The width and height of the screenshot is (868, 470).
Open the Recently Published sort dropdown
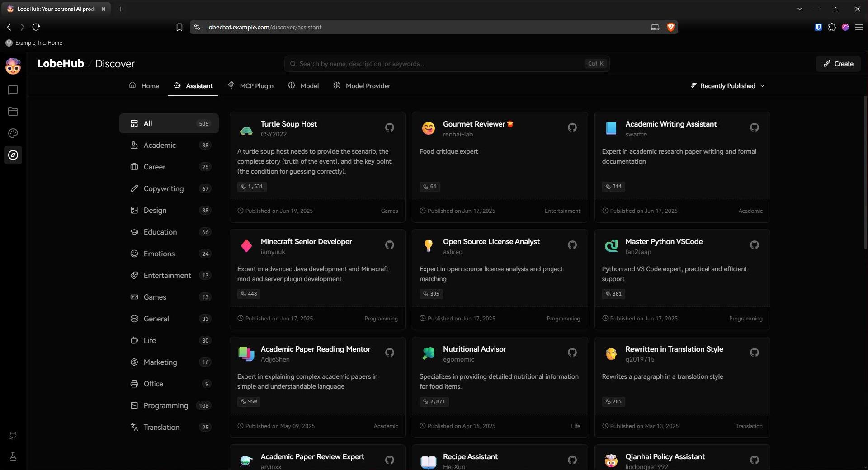728,86
